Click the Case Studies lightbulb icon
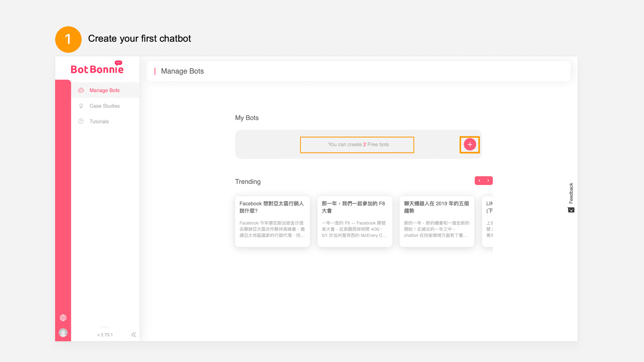The height and width of the screenshot is (362, 644). tap(81, 106)
